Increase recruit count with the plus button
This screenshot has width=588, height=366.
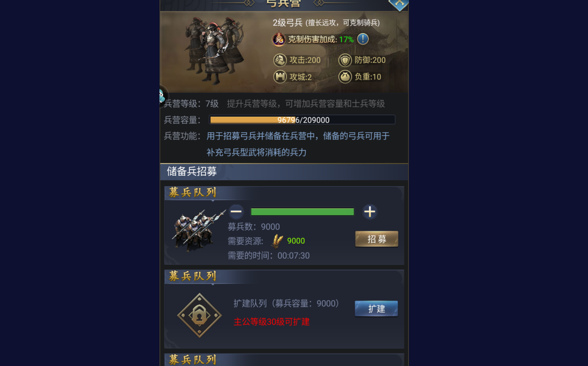pos(370,211)
